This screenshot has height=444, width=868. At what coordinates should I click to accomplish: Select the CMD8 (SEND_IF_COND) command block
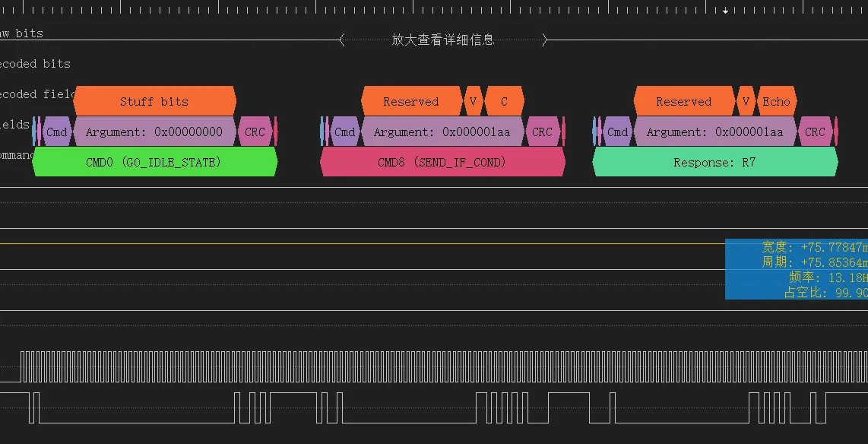(443, 162)
